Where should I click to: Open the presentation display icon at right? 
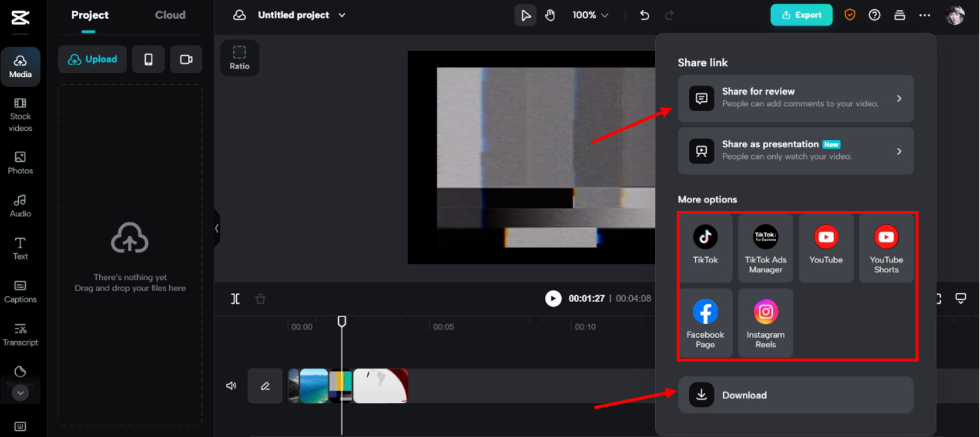pyautogui.click(x=960, y=299)
